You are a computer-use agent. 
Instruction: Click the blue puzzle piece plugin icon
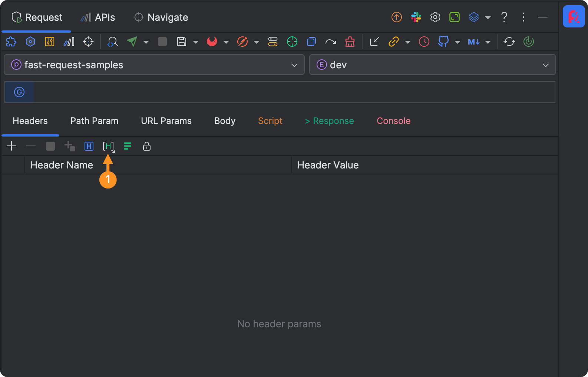pos(11,42)
